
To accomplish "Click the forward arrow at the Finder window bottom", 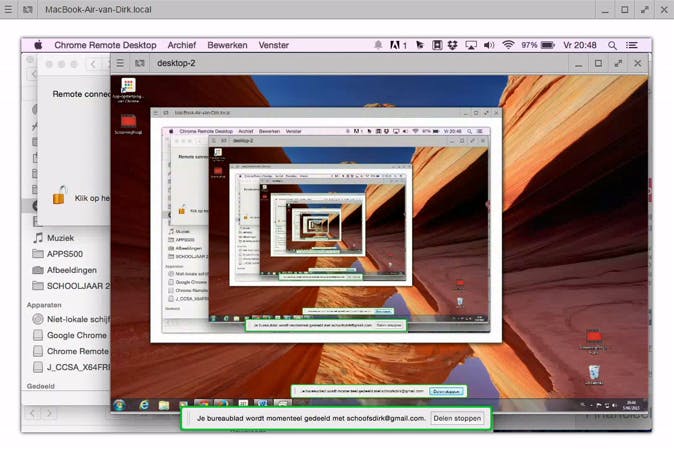I will 49,413.
